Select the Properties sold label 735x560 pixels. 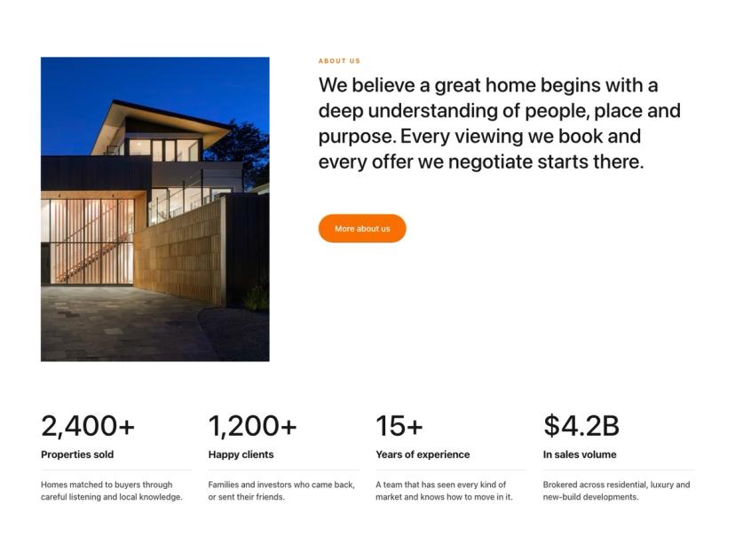click(x=77, y=454)
